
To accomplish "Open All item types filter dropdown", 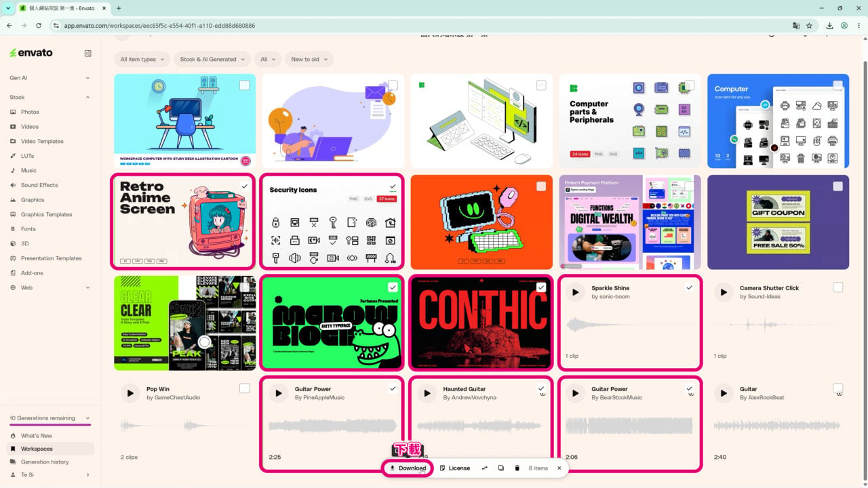I will (142, 60).
